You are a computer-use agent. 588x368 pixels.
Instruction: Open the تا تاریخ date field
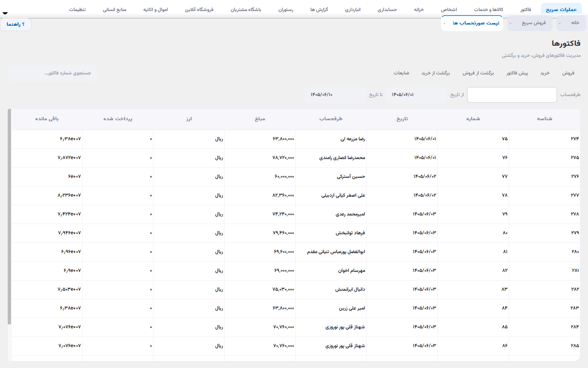(336, 95)
